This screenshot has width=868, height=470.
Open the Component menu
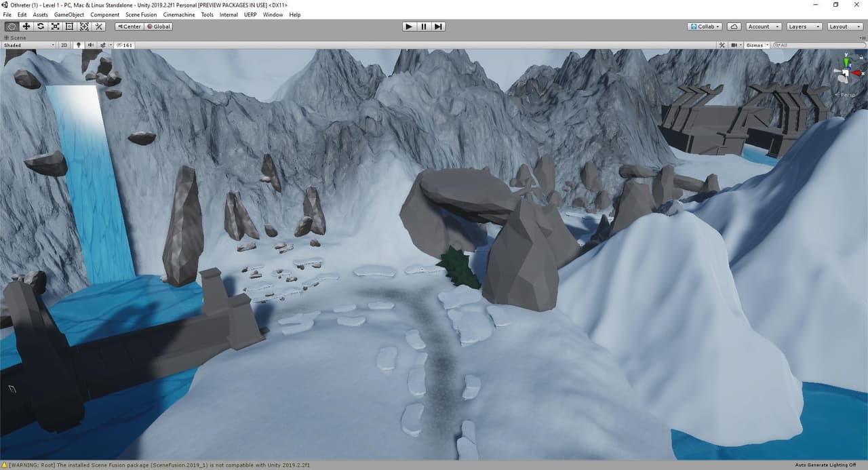104,14
